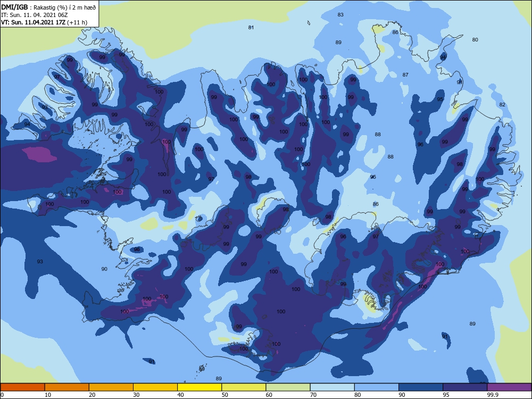Select the bright yellow 40–50 legend swatch
Viewport: 532px width, 399px height.
pyautogui.click(x=199, y=387)
